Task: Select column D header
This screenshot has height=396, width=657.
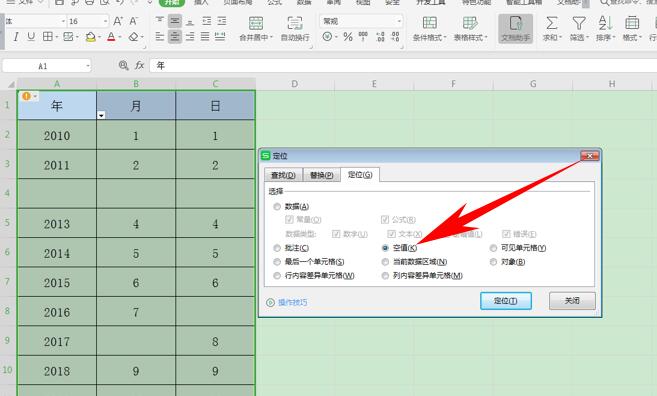Action: point(295,84)
